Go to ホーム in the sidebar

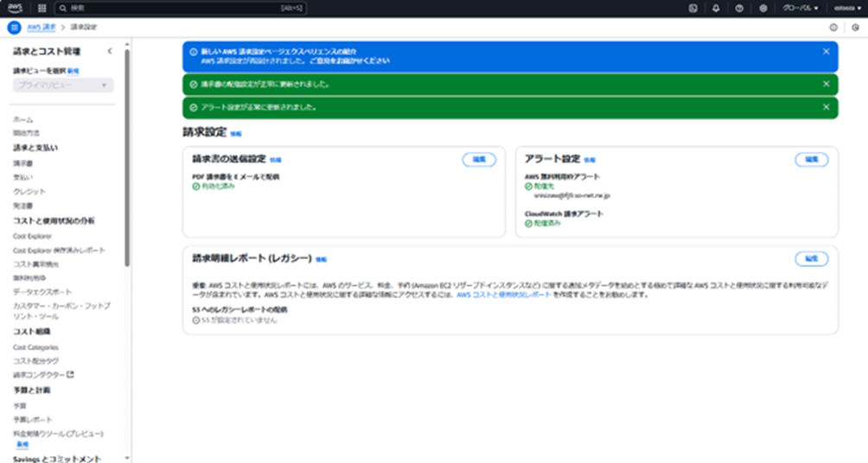[23, 119]
